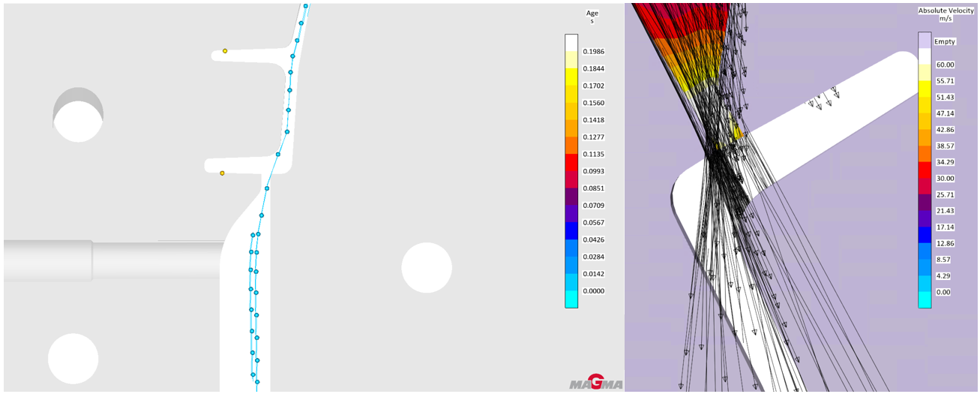
Task: Select the 30.00 value in velocity legend
Action: [x=943, y=179]
